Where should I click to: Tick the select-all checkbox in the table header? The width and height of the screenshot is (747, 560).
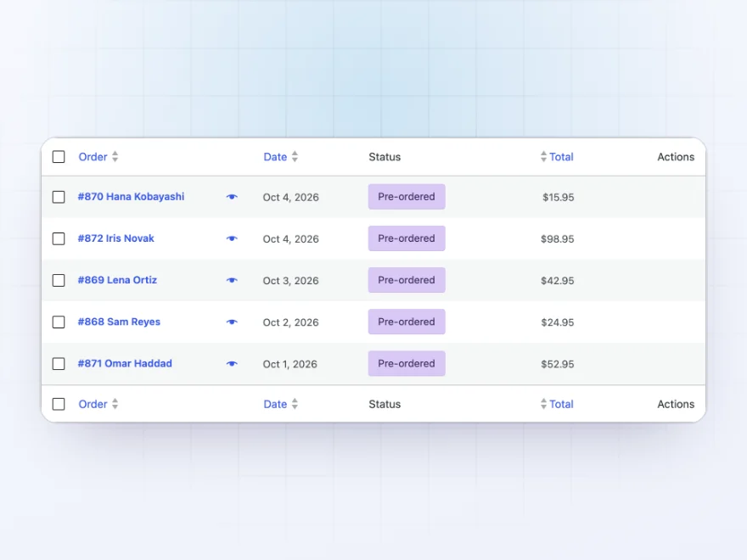[59, 157]
